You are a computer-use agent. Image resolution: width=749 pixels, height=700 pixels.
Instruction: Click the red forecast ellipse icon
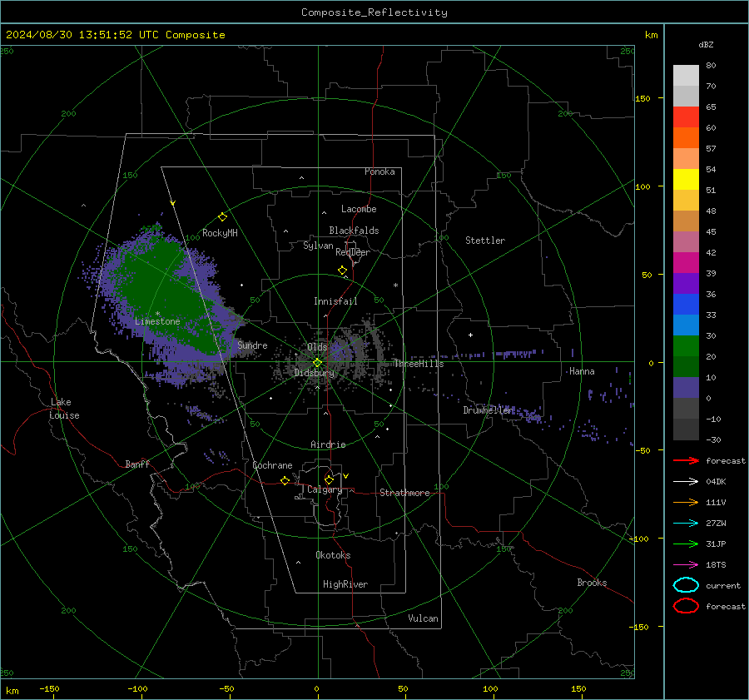[x=686, y=606]
